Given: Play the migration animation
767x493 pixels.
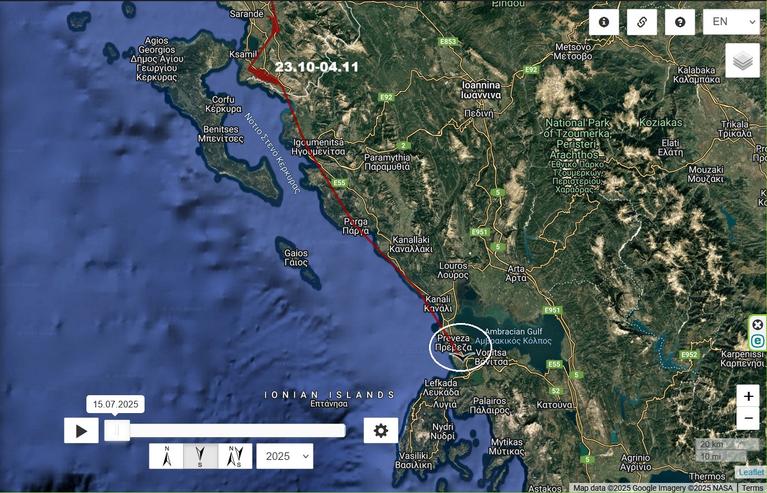Looking at the screenshot, I should point(81,431).
